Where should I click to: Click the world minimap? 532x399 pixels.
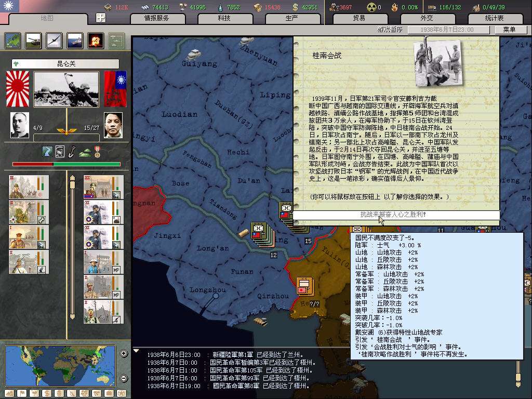(60, 366)
